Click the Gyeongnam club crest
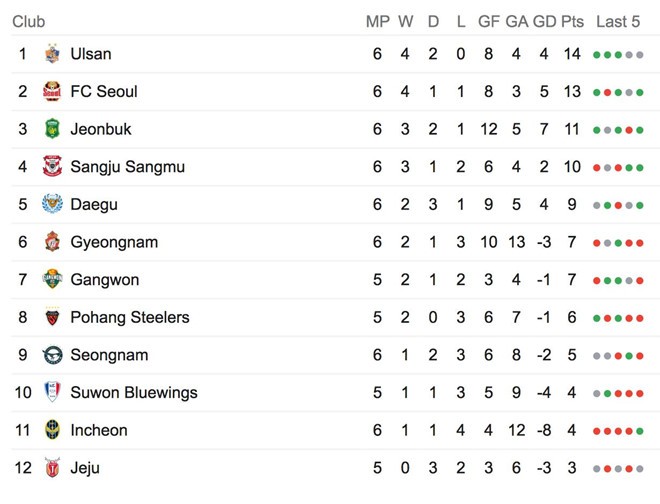Viewport: 660px width, 504px height. click(x=52, y=242)
